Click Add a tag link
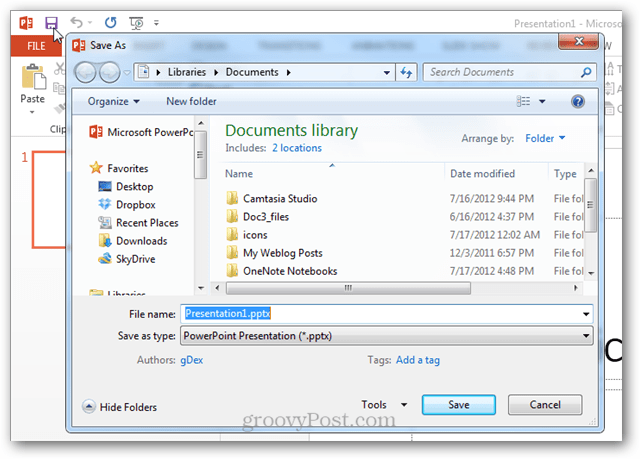Viewport: 640px width, 459px height. click(418, 360)
